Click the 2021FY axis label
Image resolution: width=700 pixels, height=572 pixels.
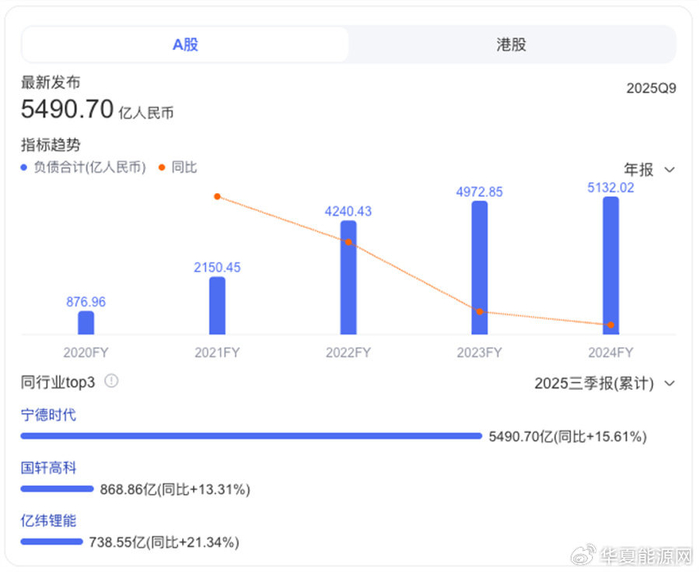pyautogui.click(x=217, y=353)
